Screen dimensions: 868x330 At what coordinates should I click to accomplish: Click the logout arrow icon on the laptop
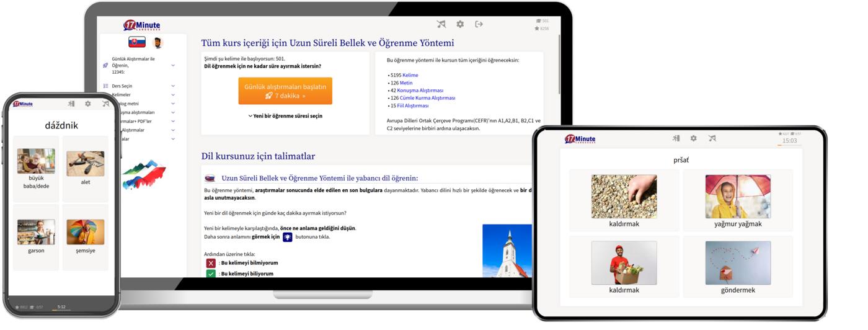[x=479, y=24]
